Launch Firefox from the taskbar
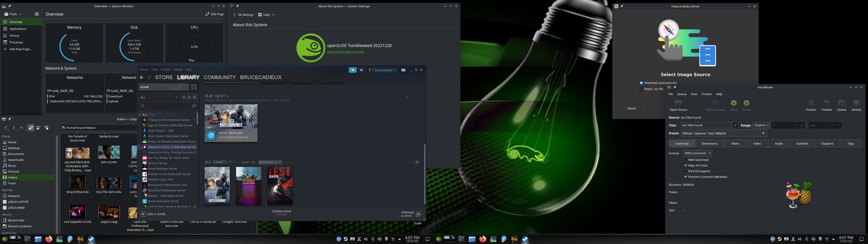 49,239
